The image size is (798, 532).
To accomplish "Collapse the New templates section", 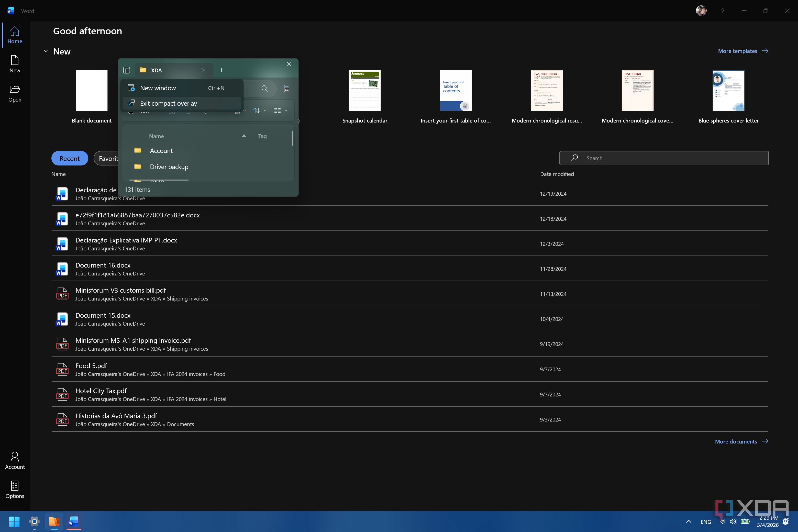I will coord(46,51).
